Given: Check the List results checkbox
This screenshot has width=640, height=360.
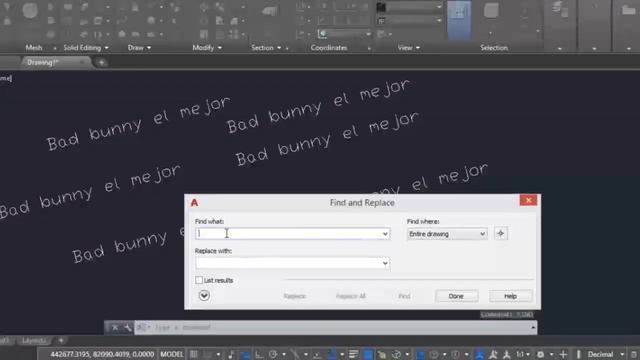Looking at the screenshot, I should point(199,280).
